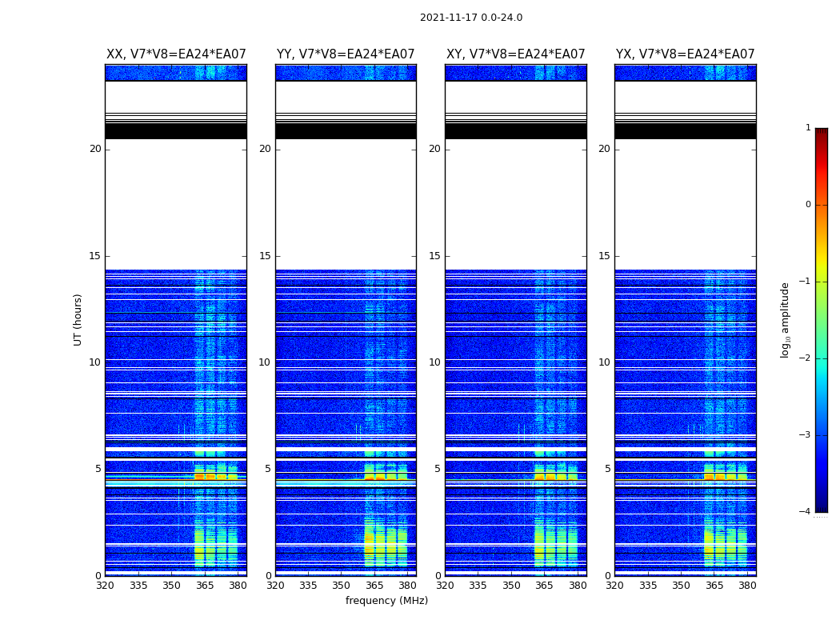Click the dark blue bottom of the colorbar

point(822,506)
